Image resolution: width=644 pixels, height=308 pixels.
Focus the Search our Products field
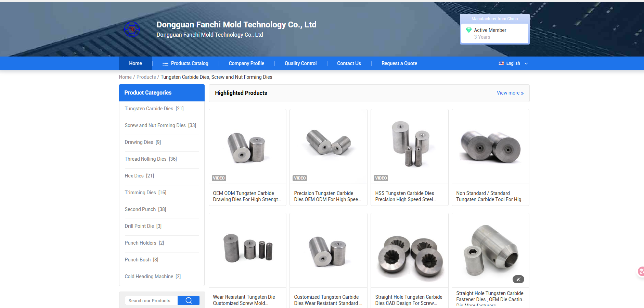tap(151, 300)
